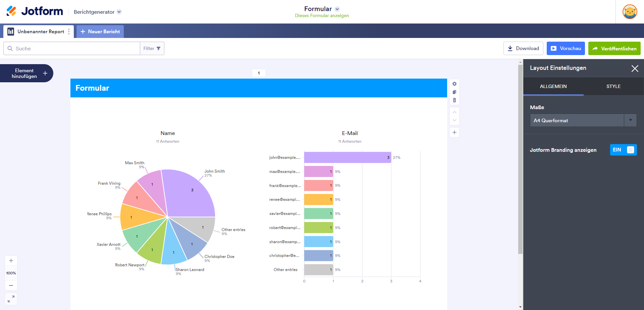Screen dimensions: 644x310
Task: Open page settings gear icon
Action: tap(454, 84)
